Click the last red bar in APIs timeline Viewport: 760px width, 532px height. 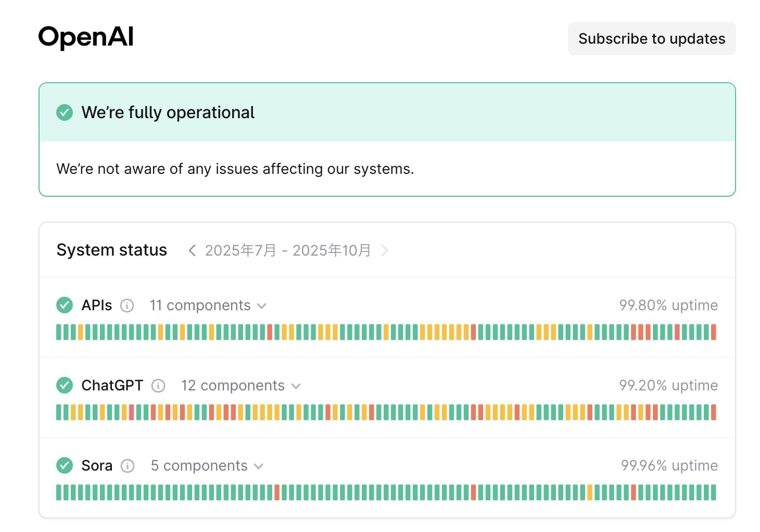click(x=713, y=332)
